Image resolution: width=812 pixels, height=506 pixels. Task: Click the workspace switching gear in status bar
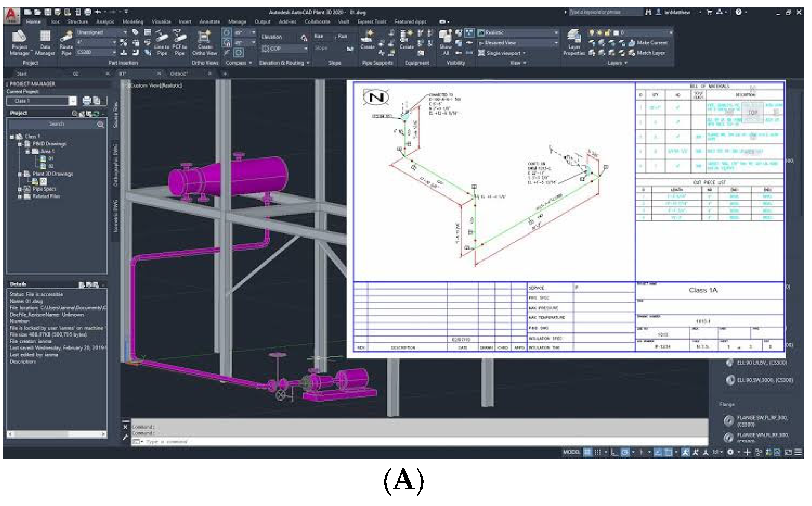(x=730, y=452)
